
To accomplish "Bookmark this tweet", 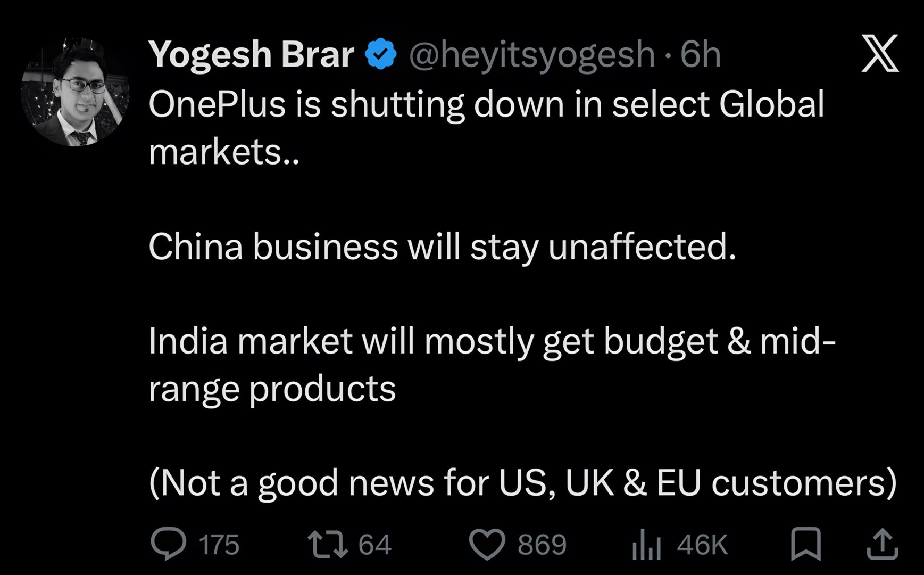I will coord(805,544).
